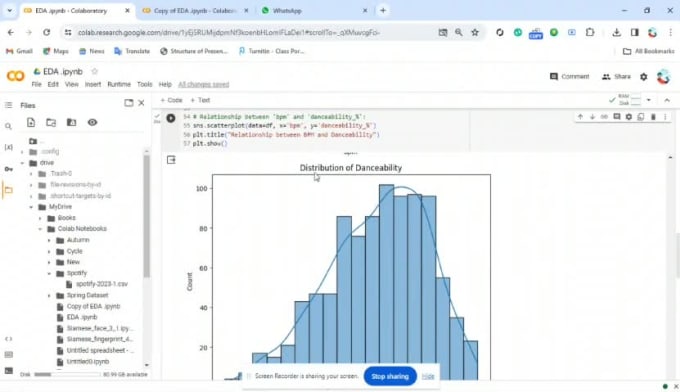Open the RAM Disk resource dropdown arrow
The height and width of the screenshot is (392, 680).
[649, 100]
